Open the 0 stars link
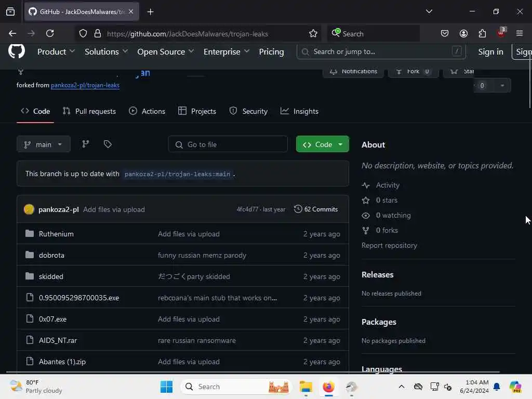 point(380,200)
